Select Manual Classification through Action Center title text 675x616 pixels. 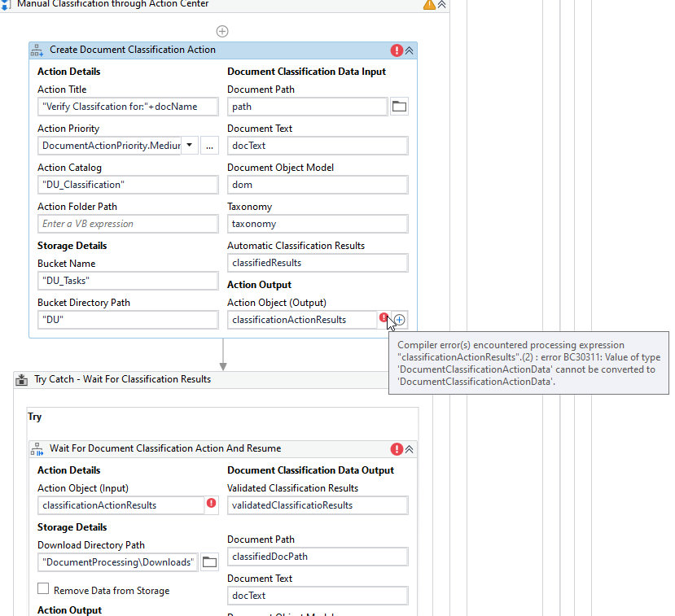coord(113,4)
